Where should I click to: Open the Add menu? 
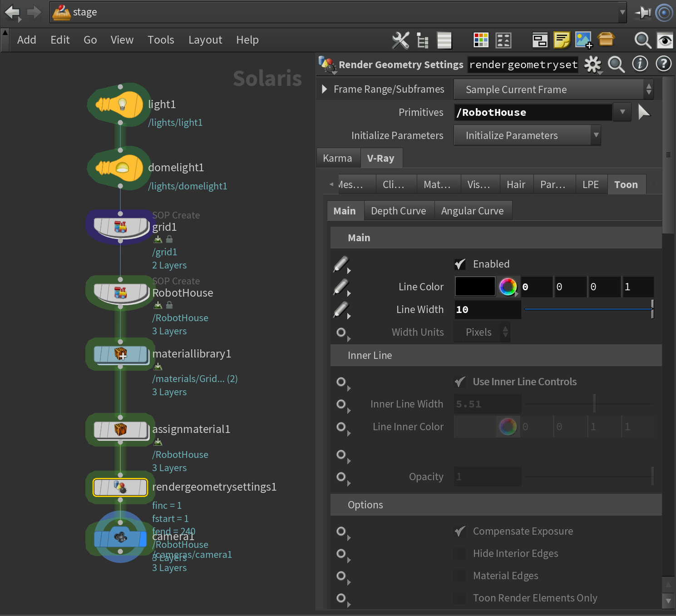tap(26, 40)
